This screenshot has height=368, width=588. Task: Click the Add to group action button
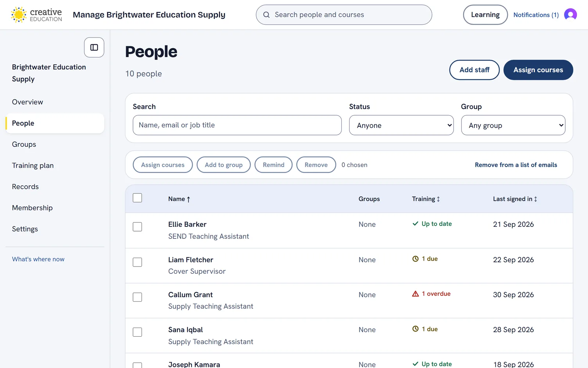[224, 165]
